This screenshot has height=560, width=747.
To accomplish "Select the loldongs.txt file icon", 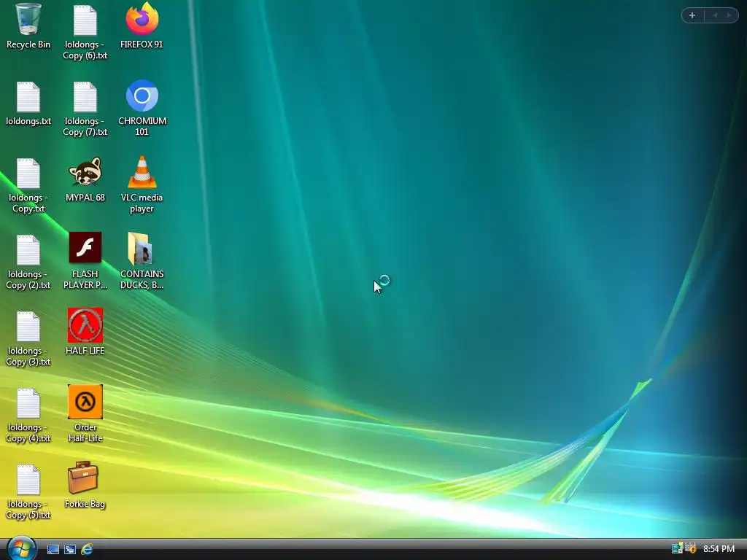I will [28, 103].
